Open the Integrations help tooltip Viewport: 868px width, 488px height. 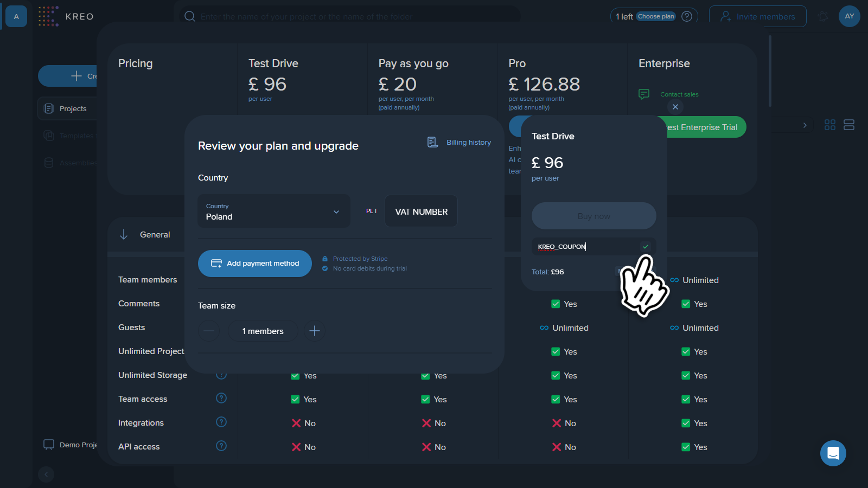[x=221, y=422]
